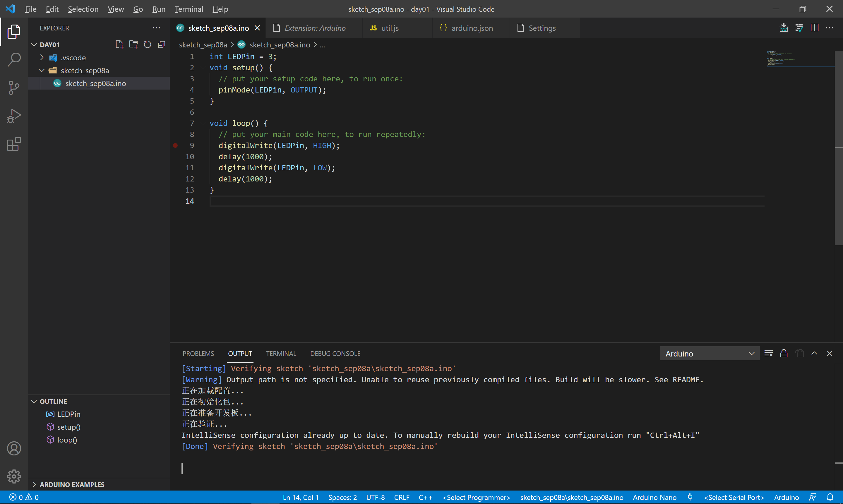Open the Run menu

pos(159,9)
